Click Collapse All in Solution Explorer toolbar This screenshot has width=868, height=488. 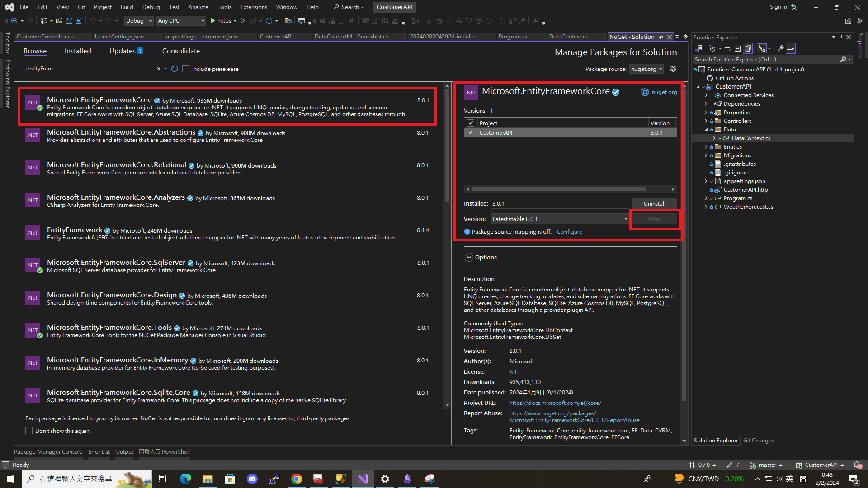tap(738, 48)
